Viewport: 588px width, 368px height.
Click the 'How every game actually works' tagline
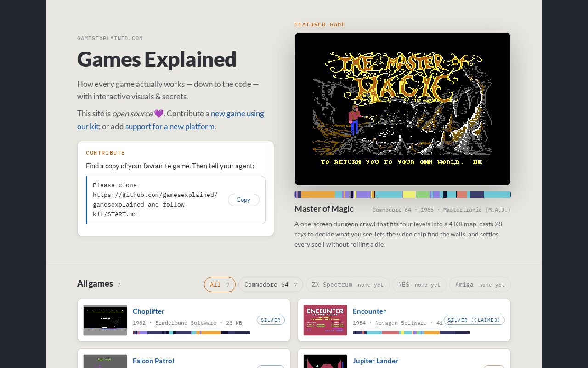tap(168, 90)
